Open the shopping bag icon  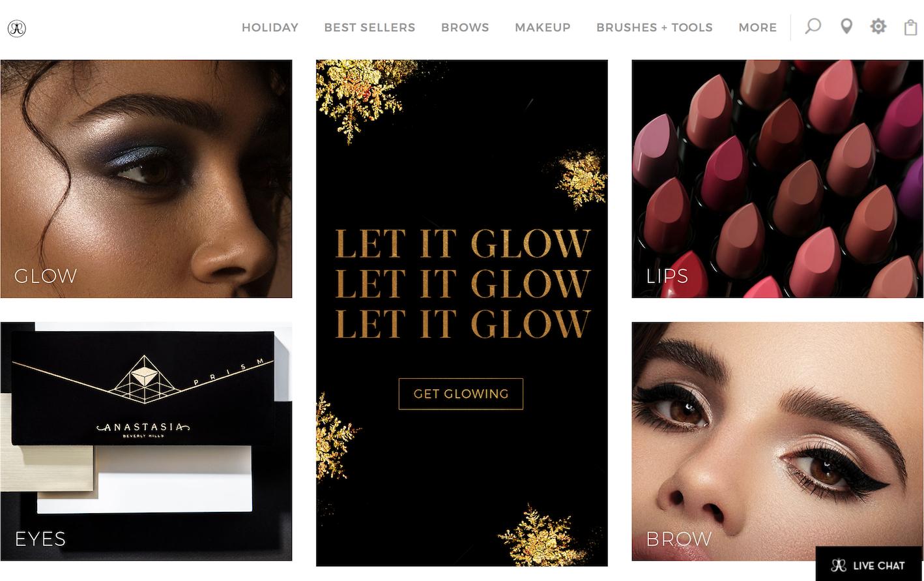[x=910, y=27]
